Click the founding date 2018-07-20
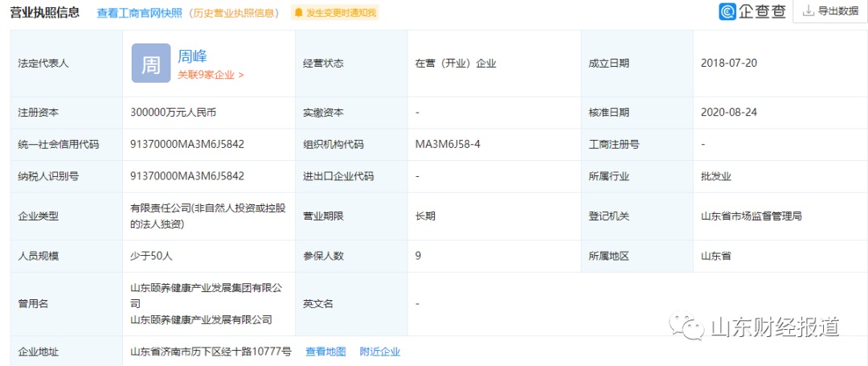868x366 pixels. click(729, 63)
